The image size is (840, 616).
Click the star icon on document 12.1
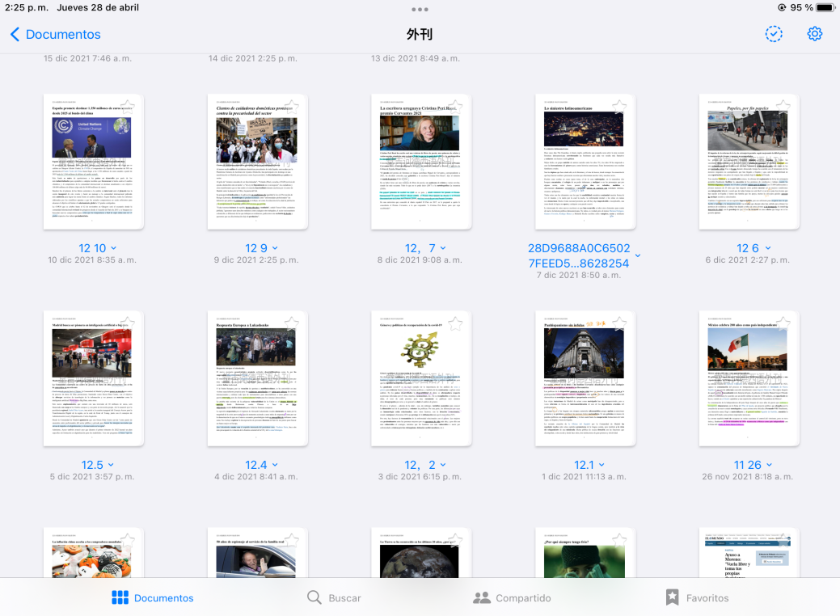tap(618, 324)
